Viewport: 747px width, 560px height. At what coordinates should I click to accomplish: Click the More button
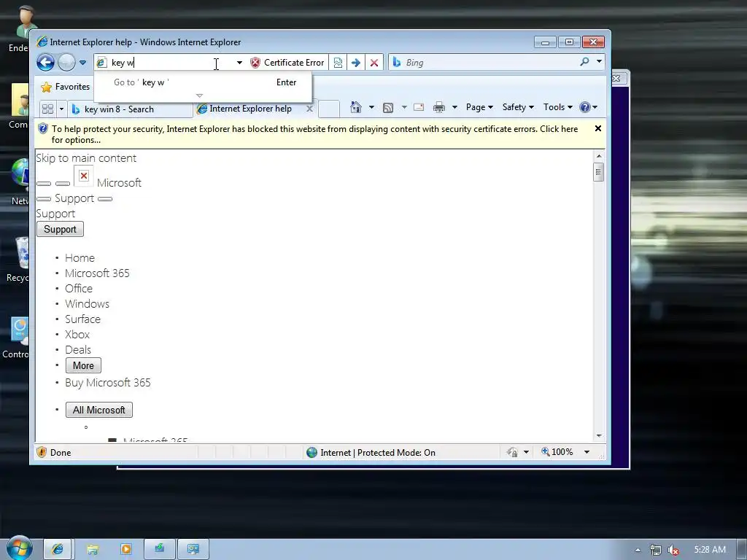[x=83, y=366]
